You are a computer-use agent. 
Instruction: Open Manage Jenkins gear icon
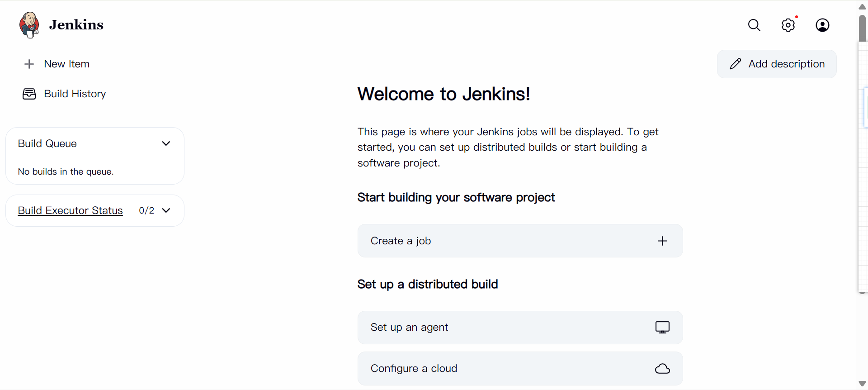click(788, 25)
